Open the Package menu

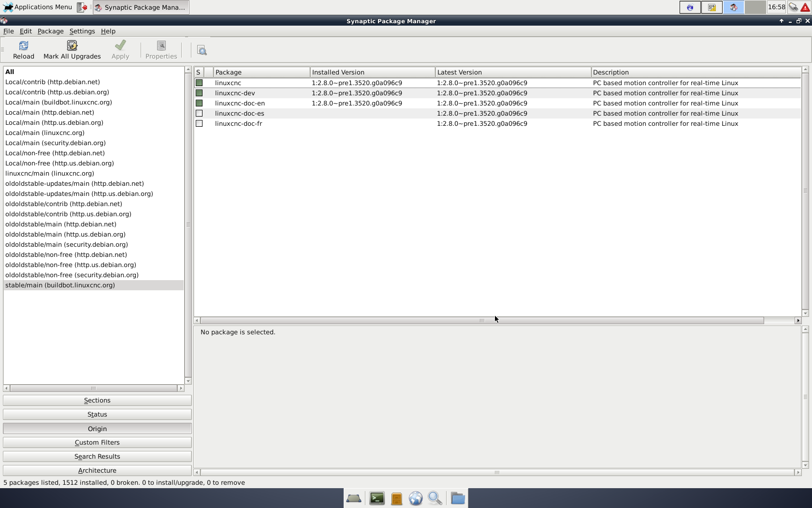coord(51,31)
